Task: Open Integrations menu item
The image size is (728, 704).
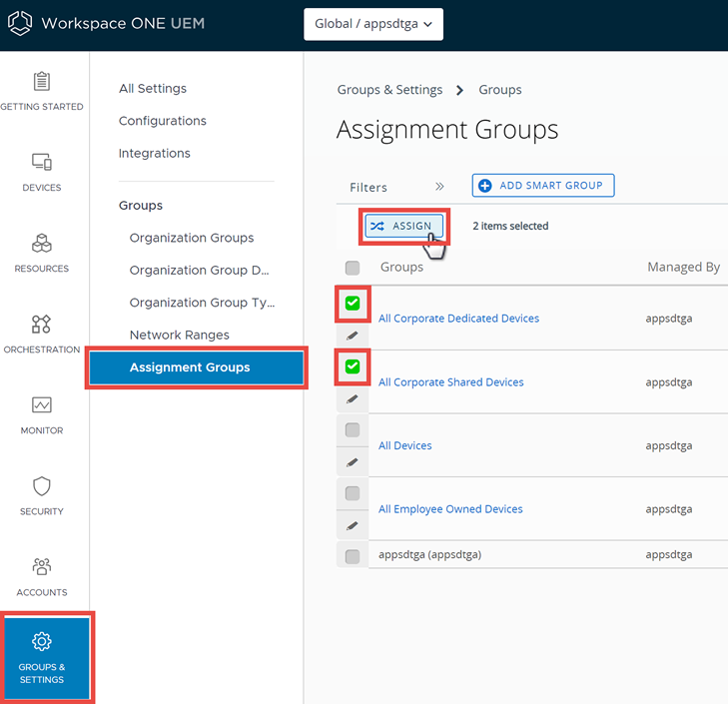Action: [155, 153]
